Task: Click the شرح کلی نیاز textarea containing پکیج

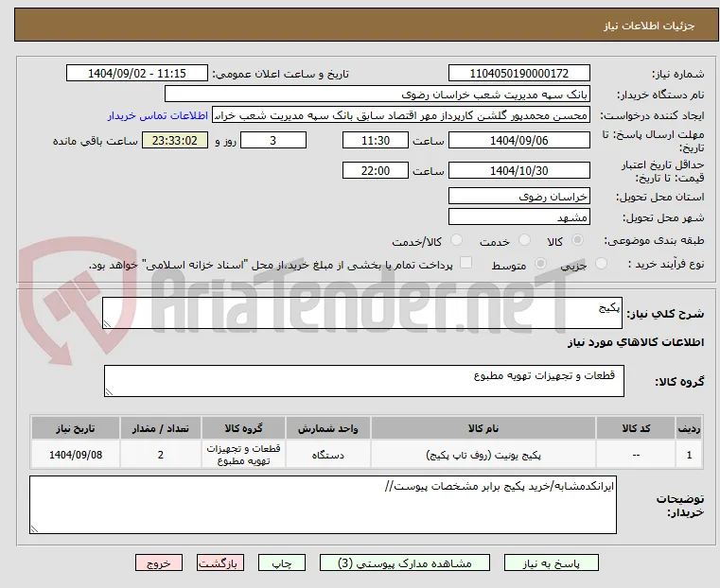Action: click(362, 313)
